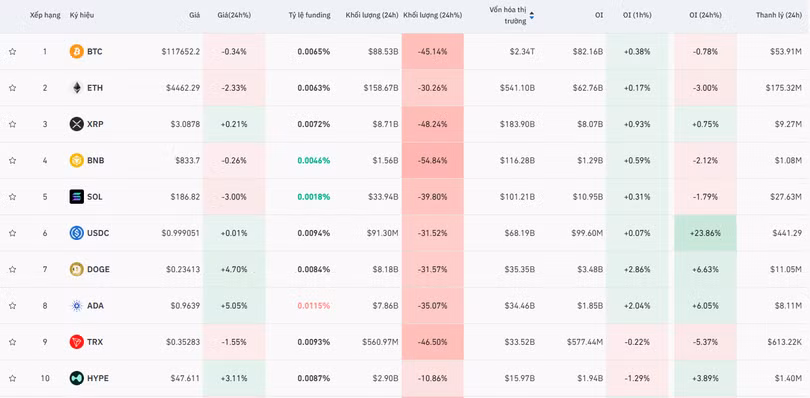Screen dimensions: 810x398
Task: Sort by Khối lượng (24h%) header
Action: pyautogui.click(x=432, y=15)
